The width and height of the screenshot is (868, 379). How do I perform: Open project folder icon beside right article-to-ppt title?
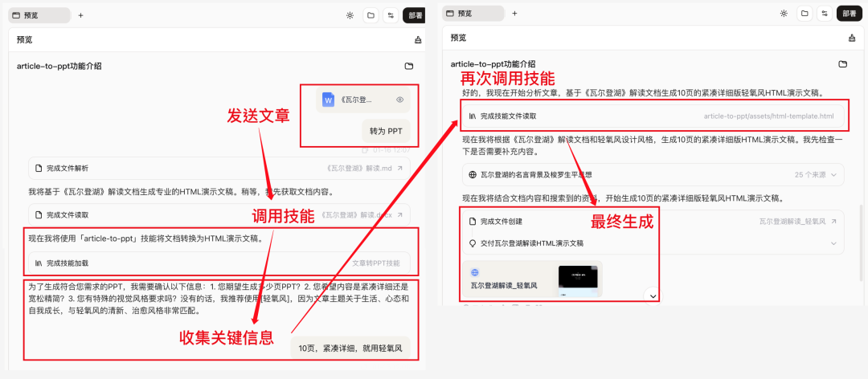point(843,64)
